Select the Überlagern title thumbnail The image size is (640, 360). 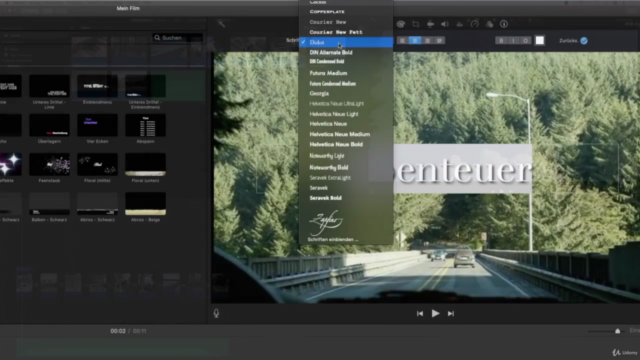click(49, 125)
